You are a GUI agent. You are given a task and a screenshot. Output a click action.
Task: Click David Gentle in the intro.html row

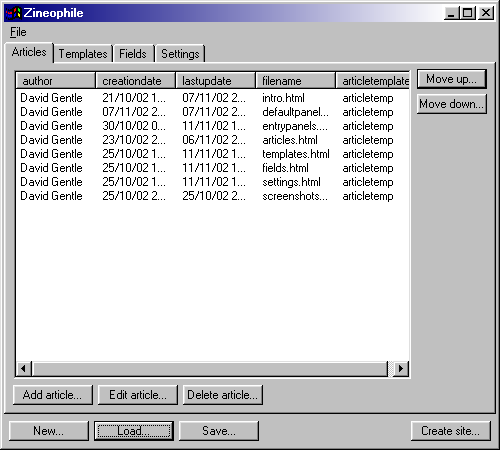point(51,98)
